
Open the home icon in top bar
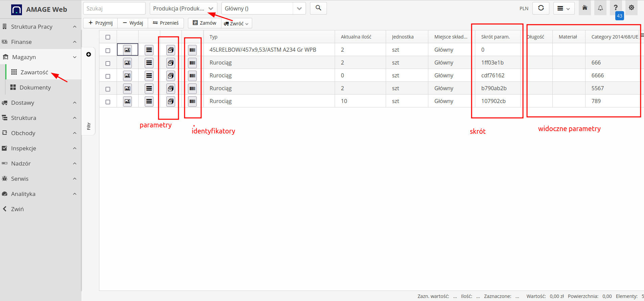point(585,8)
